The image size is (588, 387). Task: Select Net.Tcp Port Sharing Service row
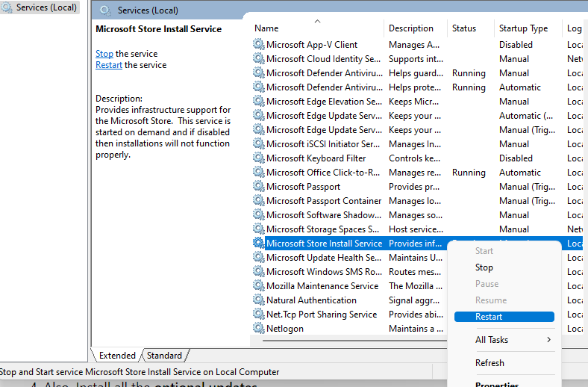(x=348, y=314)
